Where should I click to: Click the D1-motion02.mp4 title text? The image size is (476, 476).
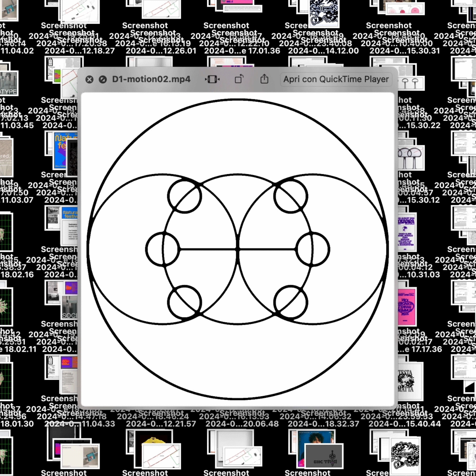pyautogui.click(x=151, y=79)
